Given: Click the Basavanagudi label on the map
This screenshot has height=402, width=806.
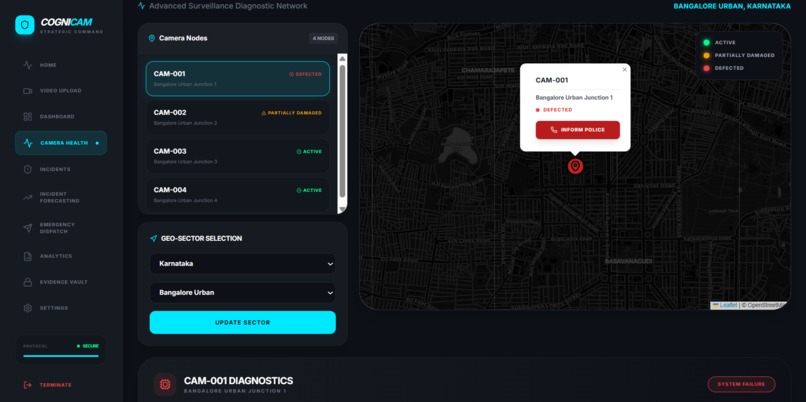Looking at the screenshot, I should pos(628,261).
